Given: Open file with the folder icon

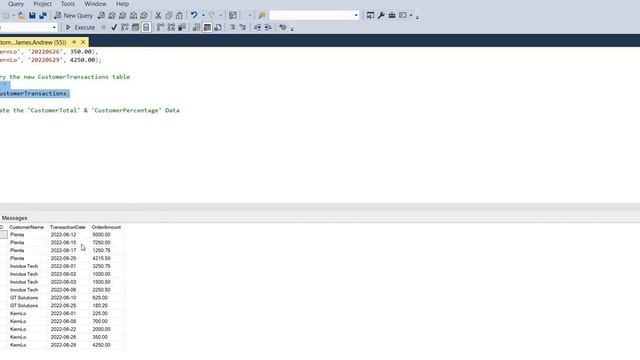Looking at the screenshot, I should pyautogui.click(x=21, y=16).
